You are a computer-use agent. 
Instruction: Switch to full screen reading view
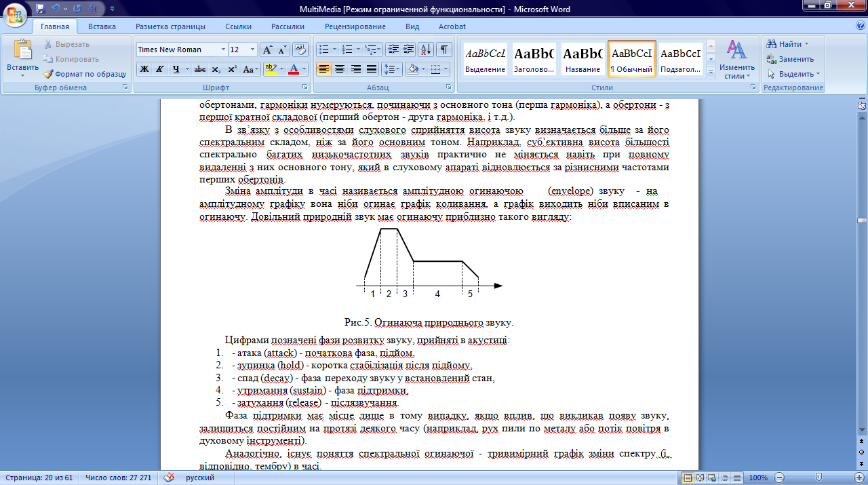(x=699, y=478)
